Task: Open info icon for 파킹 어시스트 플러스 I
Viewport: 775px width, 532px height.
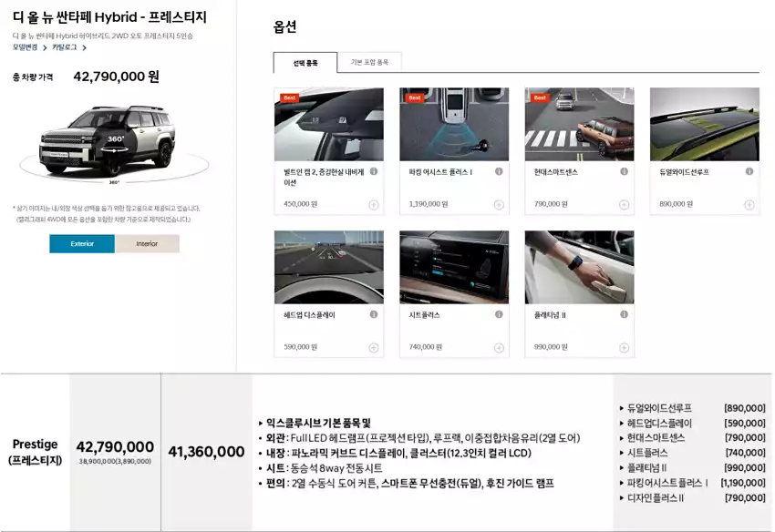Action: click(x=499, y=171)
